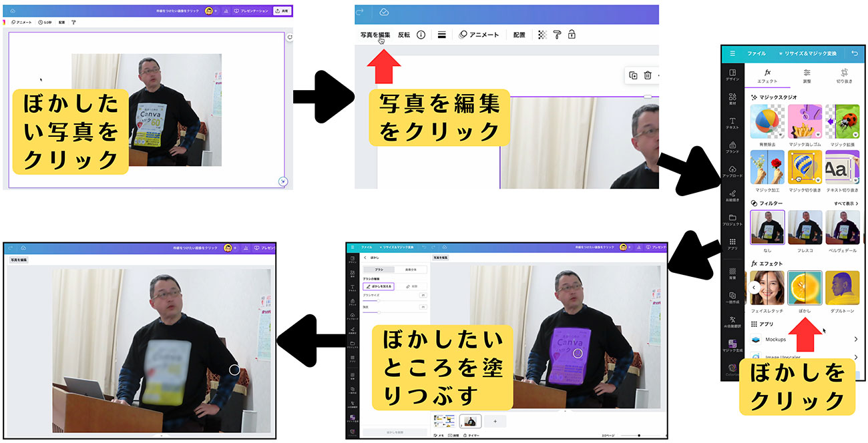The width and height of the screenshot is (868, 443).
Task: Open the image info icon beside 反転
Action: point(421,35)
